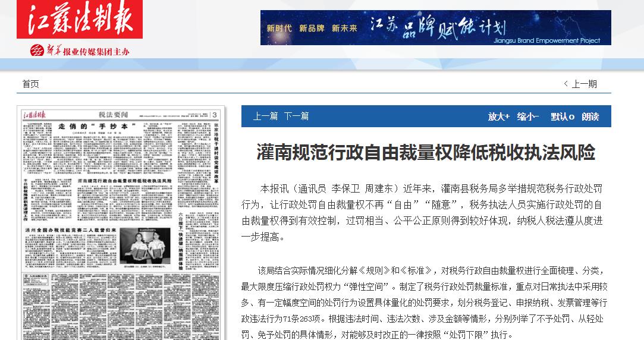Select 灌南规范行政自由裁量权 headline in page thumbnail

coord(124,180)
